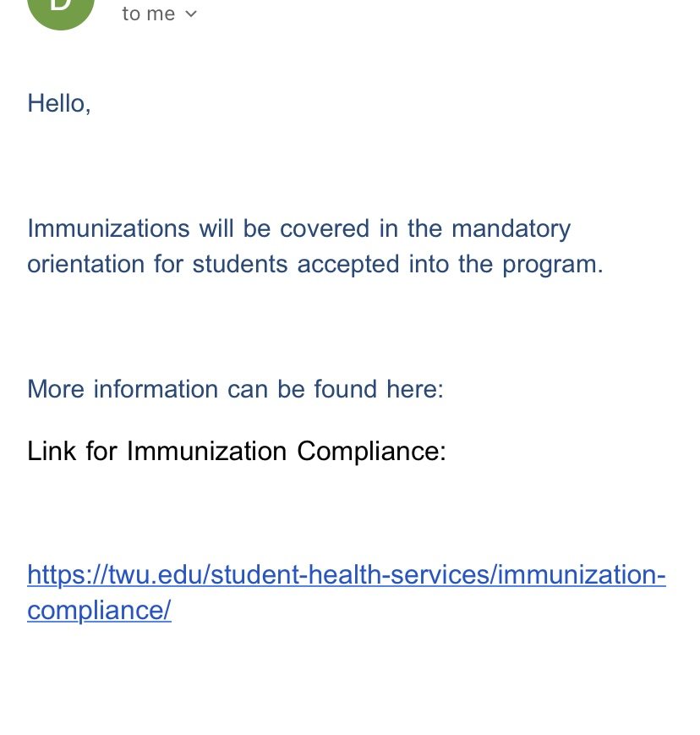Click the word 'found' in the information line

click(x=345, y=389)
